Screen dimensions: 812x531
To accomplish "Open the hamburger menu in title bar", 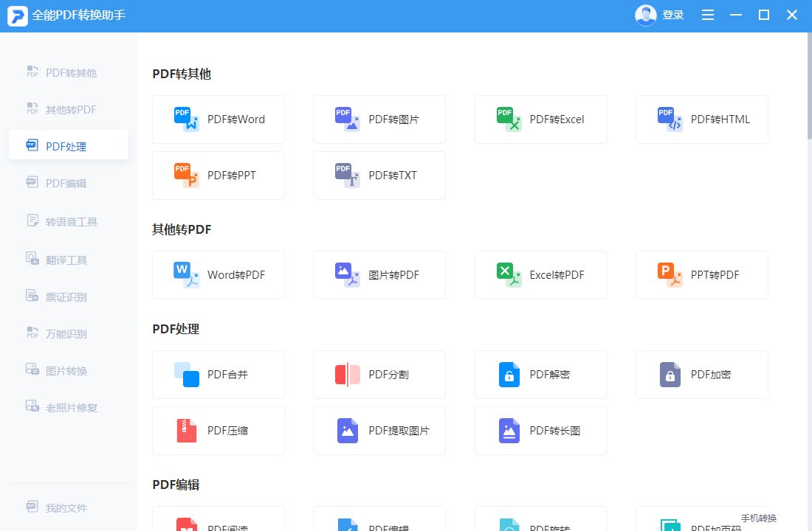I will pos(708,15).
